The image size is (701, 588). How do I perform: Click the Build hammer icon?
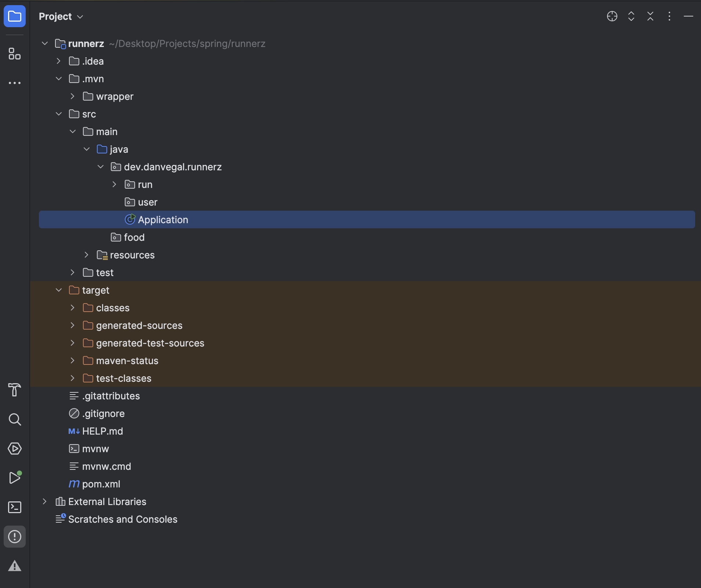[x=15, y=390]
